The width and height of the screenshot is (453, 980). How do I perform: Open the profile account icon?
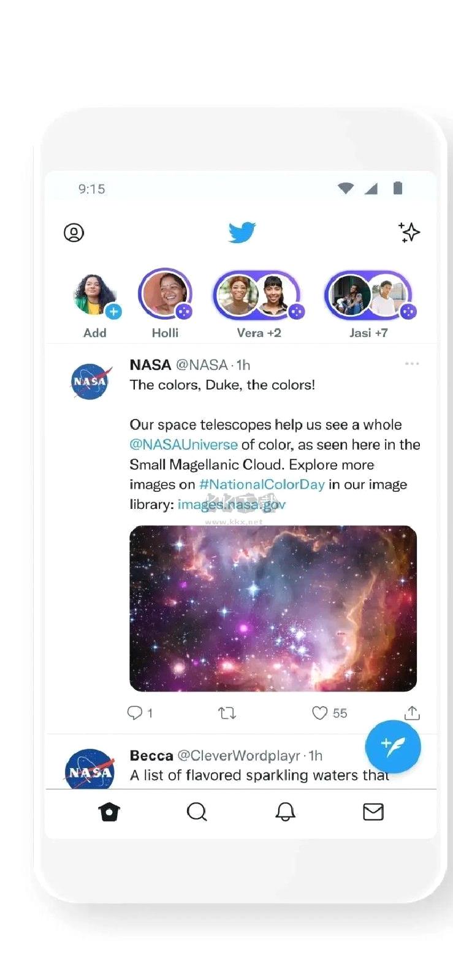74,233
